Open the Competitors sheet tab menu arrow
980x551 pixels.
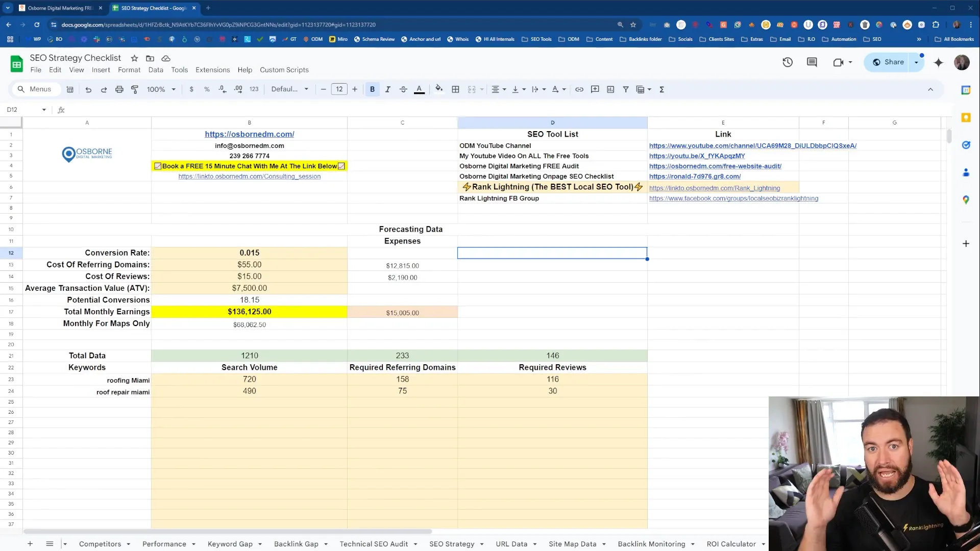(x=128, y=544)
